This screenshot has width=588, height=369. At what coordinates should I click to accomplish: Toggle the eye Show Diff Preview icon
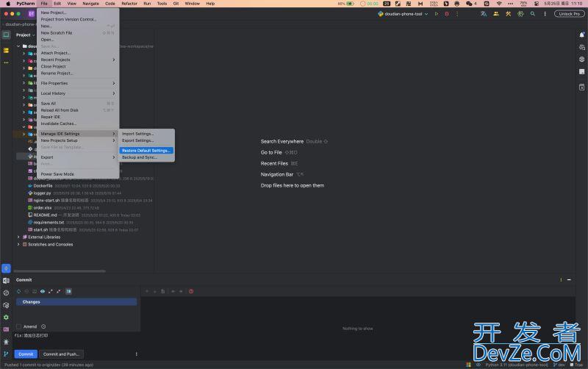pyautogui.click(x=43, y=291)
